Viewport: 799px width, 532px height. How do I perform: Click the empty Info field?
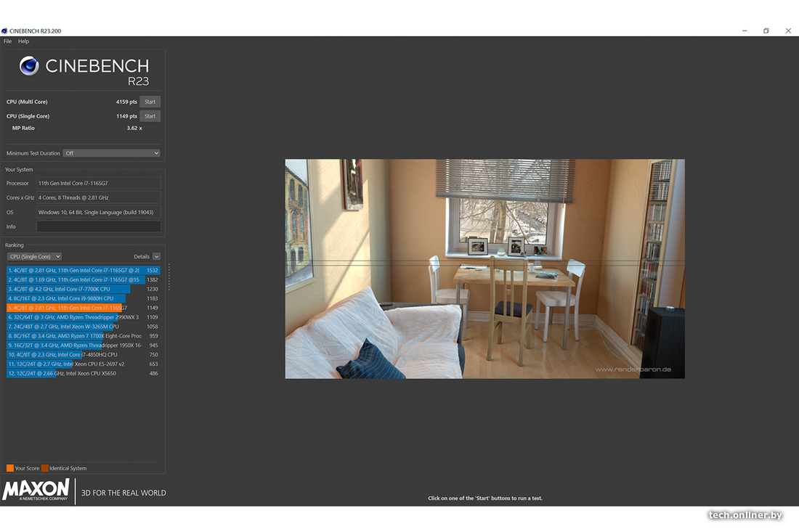click(x=98, y=226)
